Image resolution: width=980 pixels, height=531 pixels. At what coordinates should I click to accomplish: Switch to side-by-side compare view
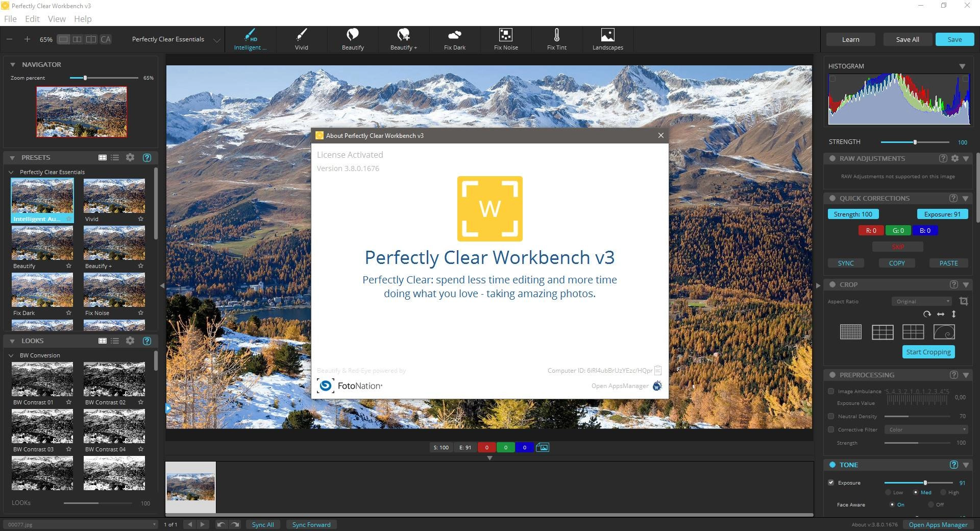(x=77, y=39)
